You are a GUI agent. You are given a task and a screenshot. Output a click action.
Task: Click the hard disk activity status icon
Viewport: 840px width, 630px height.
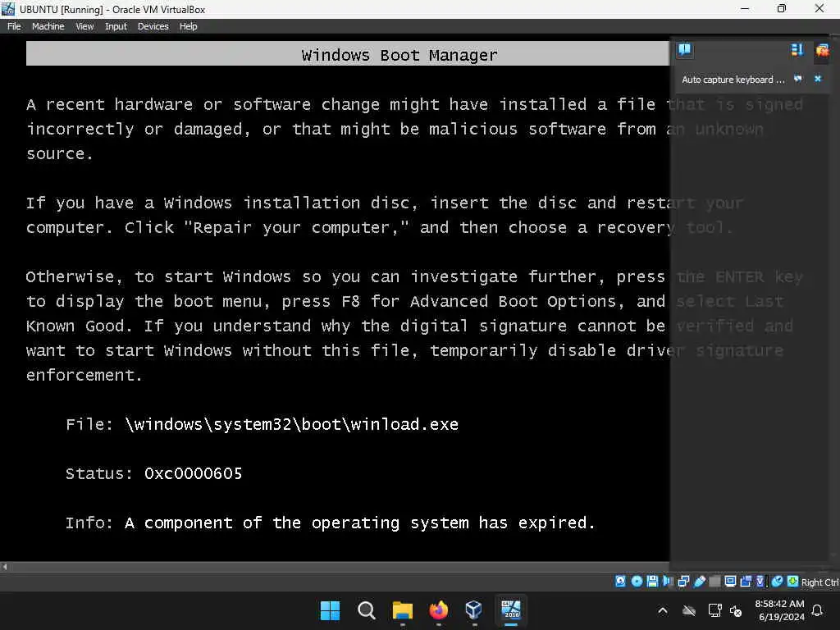pyautogui.click(x=620, y=582)
